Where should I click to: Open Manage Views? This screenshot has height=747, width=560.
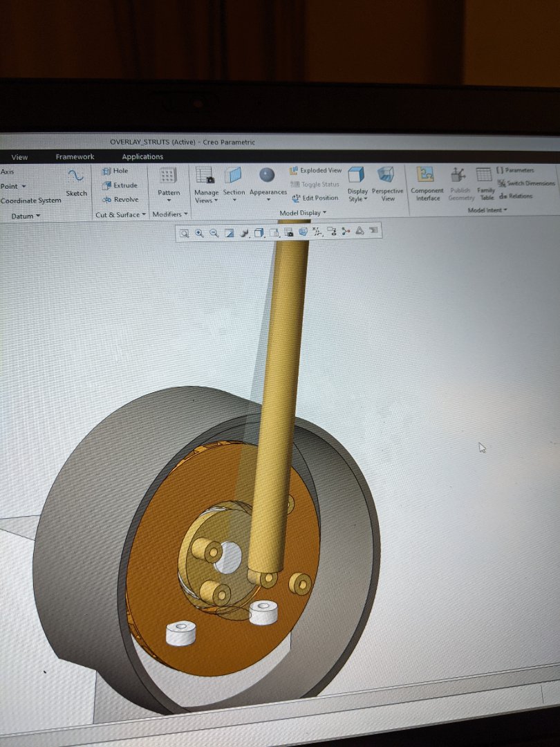click(x=206, y=185)
